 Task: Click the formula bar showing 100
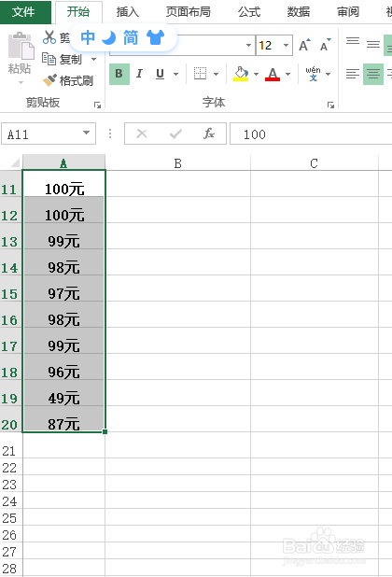click(311, 134)
